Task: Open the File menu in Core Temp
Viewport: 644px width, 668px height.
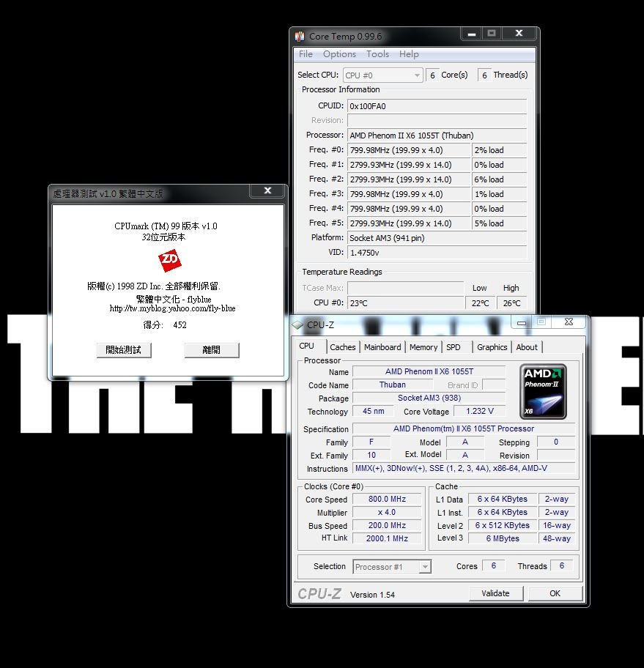Action: pyautogui.click(x=306, y=54)
